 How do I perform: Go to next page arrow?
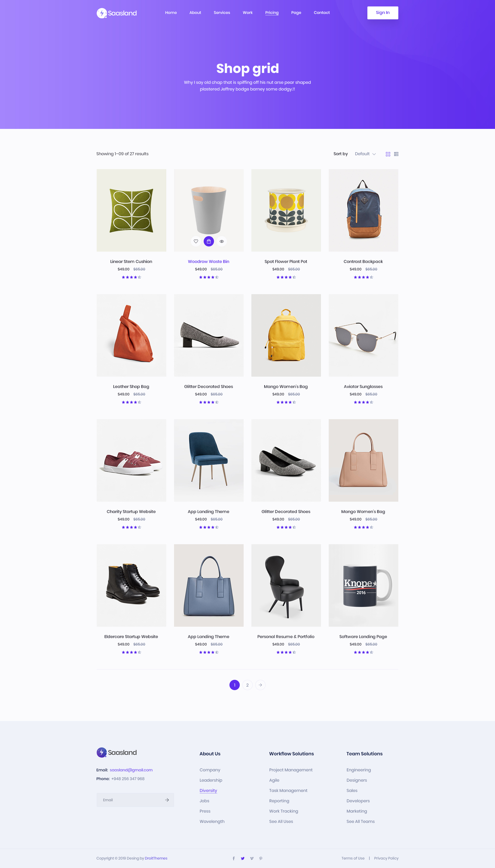coord(260,685)
